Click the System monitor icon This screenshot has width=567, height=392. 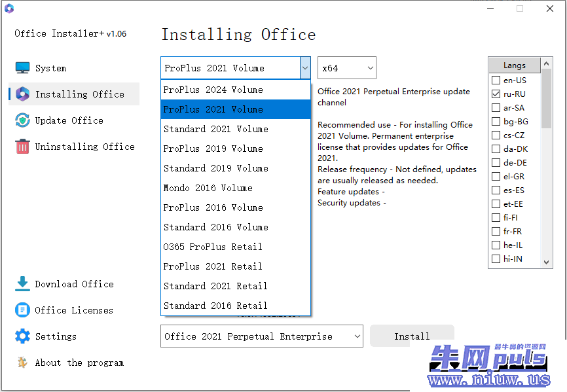(x=22, y=68)
